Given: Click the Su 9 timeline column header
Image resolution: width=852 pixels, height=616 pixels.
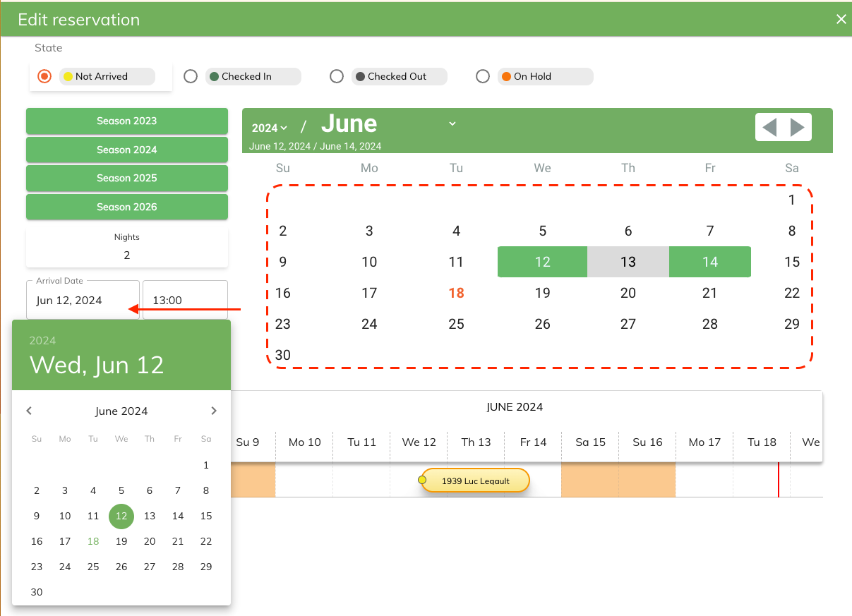Looking at the screenshot, I should (x=248, y=442).
